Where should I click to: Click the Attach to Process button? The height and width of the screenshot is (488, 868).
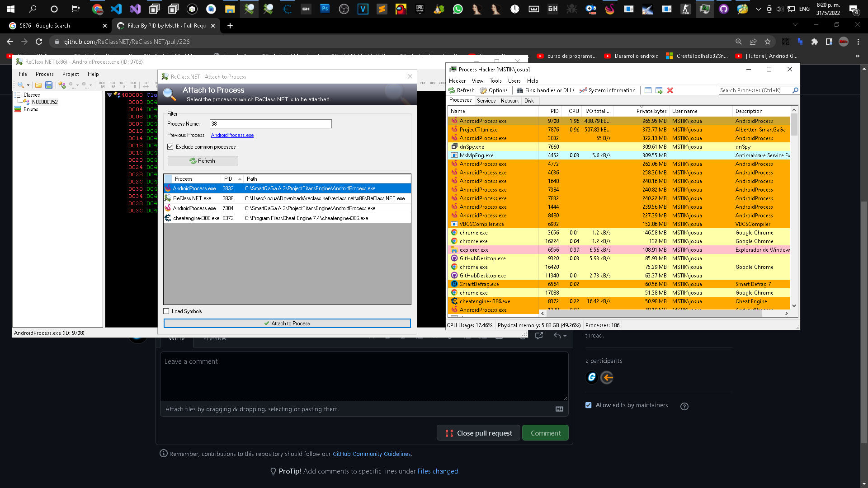point(287,324)
